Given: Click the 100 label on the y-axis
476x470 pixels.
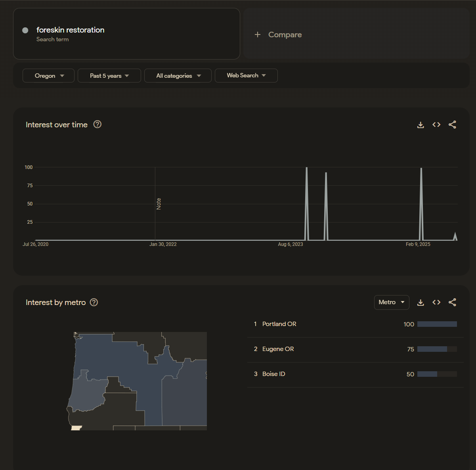Looking at the screenshot, I should 29,167.
